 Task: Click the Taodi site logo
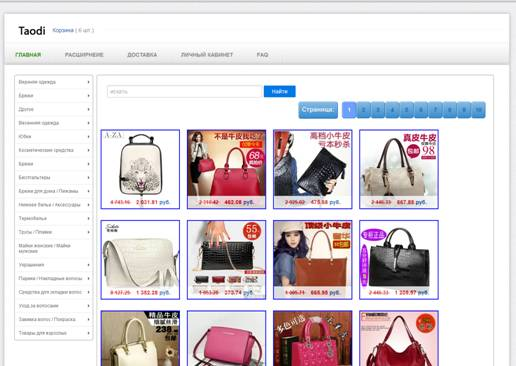(x=32, y=31)
